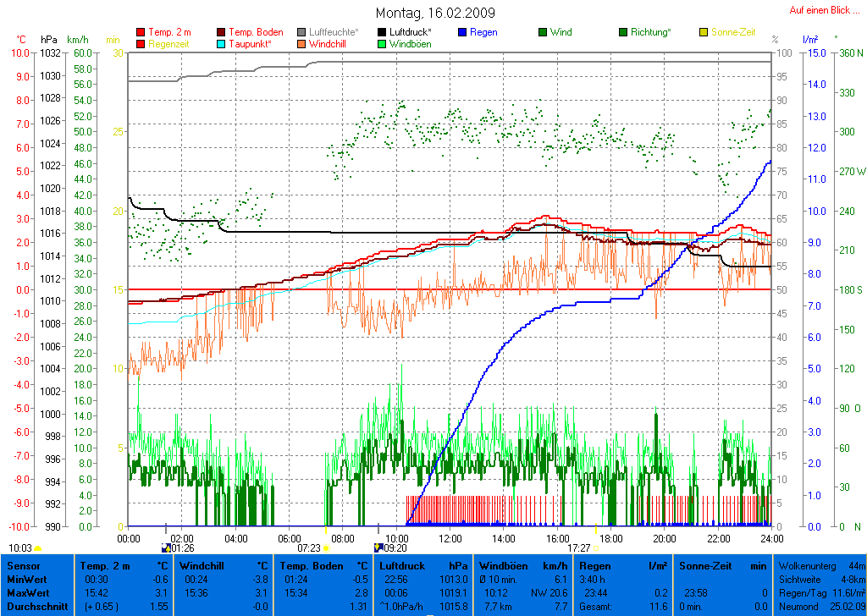This screenshot has width=867, height=616.
Task: Toggle the Luftfeuchte gray legend box
Action: click(301, 33)
